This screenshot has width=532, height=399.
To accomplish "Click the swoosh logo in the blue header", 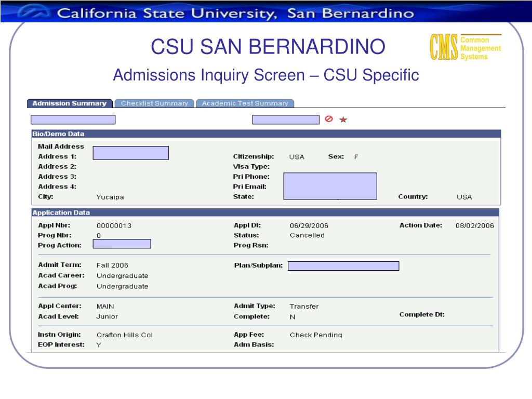I will click(33, 12).
